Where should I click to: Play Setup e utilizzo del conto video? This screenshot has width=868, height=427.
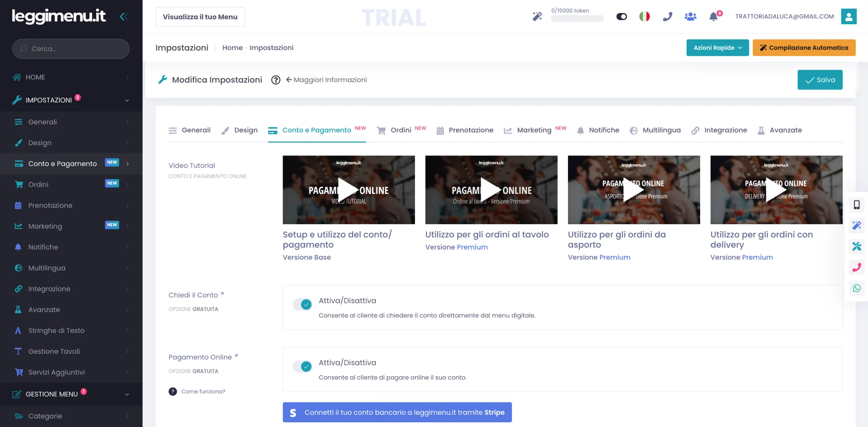[x=349, y=190]
